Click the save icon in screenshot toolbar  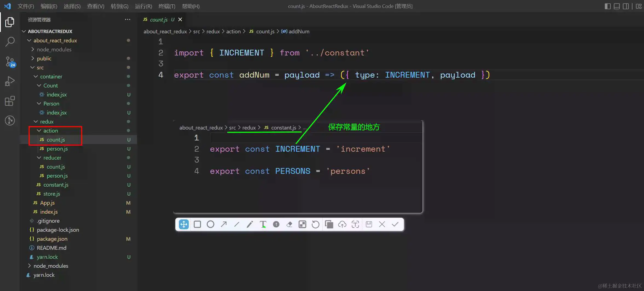(x=369, y=224)
